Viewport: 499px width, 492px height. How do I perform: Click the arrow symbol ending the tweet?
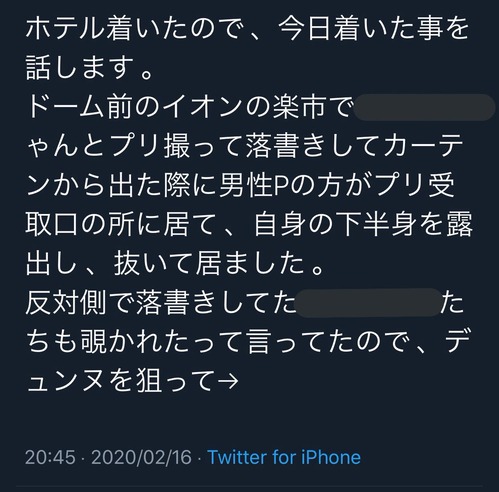pos(228,380)
